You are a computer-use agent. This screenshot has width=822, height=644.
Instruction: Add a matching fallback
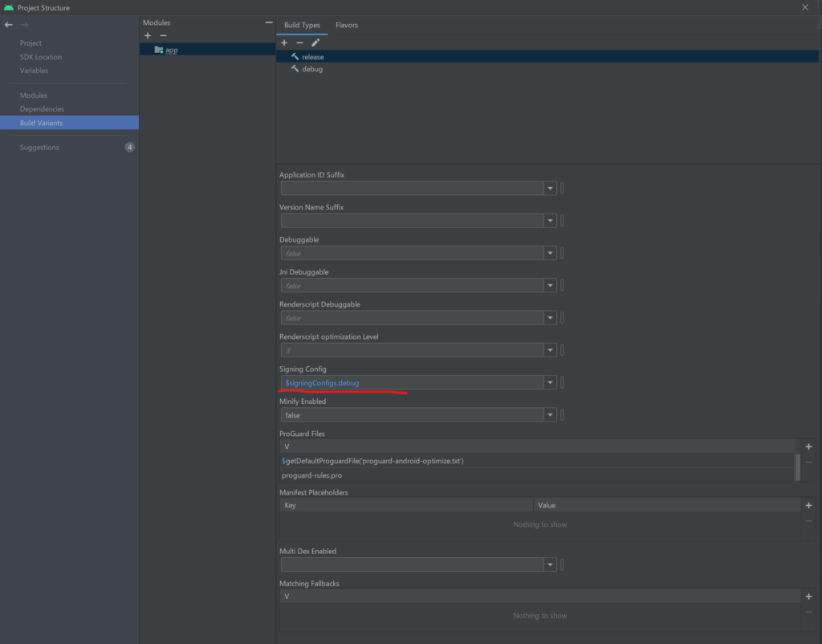[808, 597]
